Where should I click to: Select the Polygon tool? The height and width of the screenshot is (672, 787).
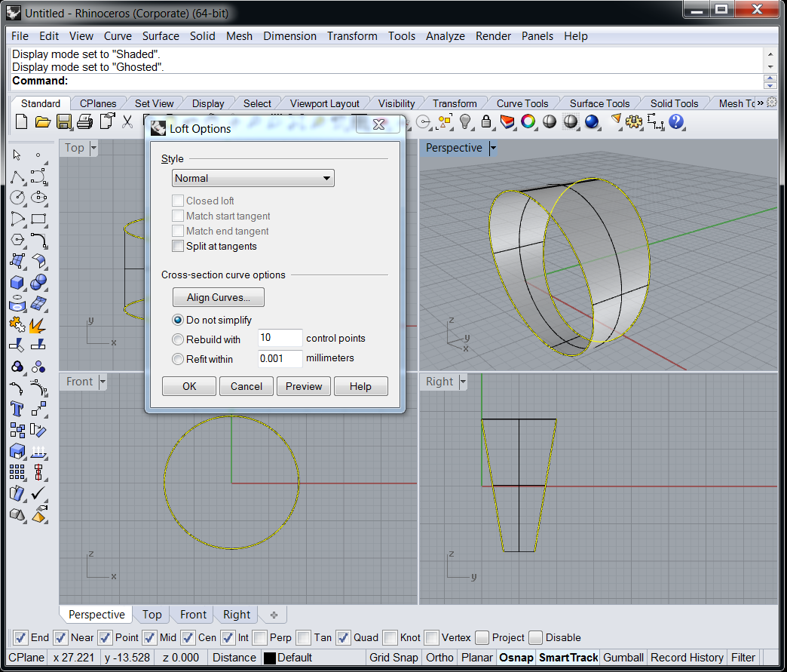17,240
